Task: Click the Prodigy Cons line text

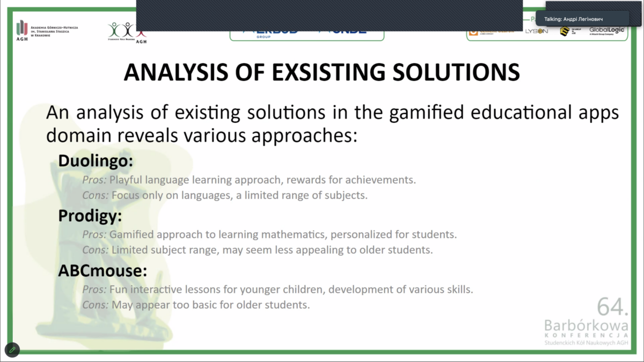Action: coord(257,250)
